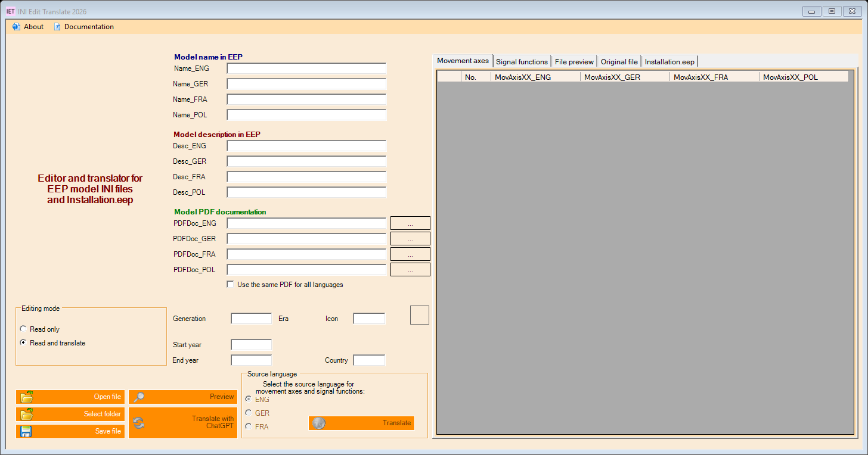
Task: Click the PDFDoc_ENG path field
Action: tap(306, 223)
